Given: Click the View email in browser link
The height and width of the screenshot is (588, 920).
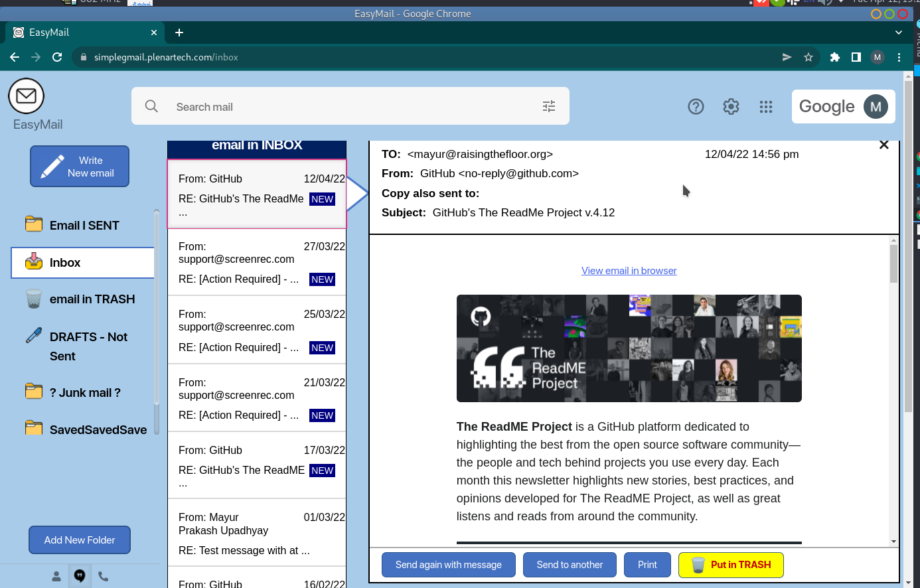Looking at the screenshot, I should tap(629, 270).
